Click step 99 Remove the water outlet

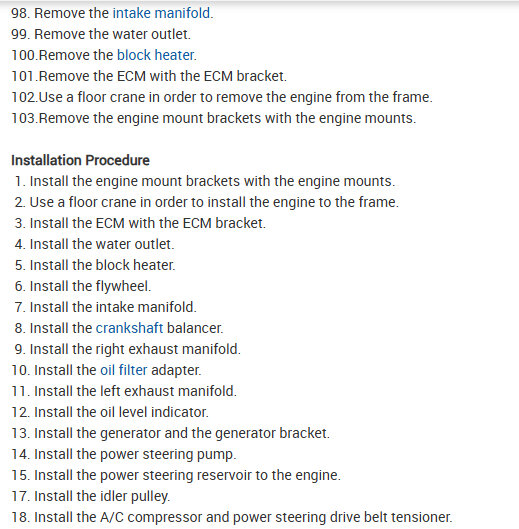(x=101, y=34)
